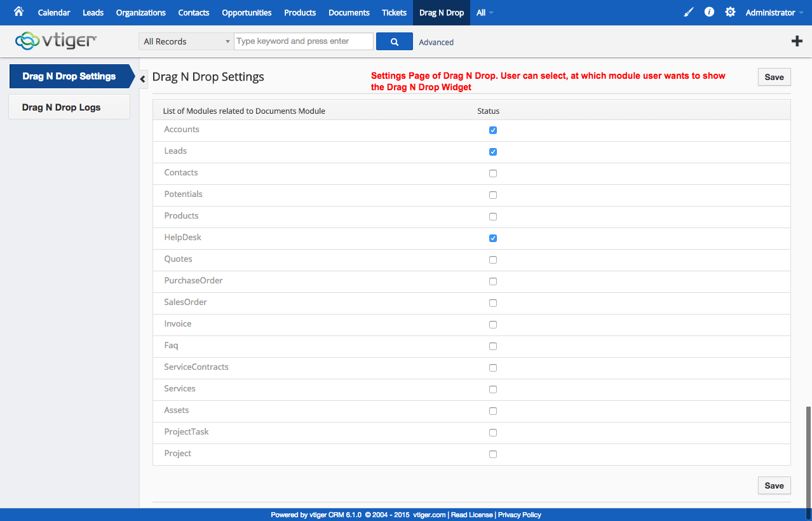
Task: Enable the Products status checkbox
Action: [493, 217]
